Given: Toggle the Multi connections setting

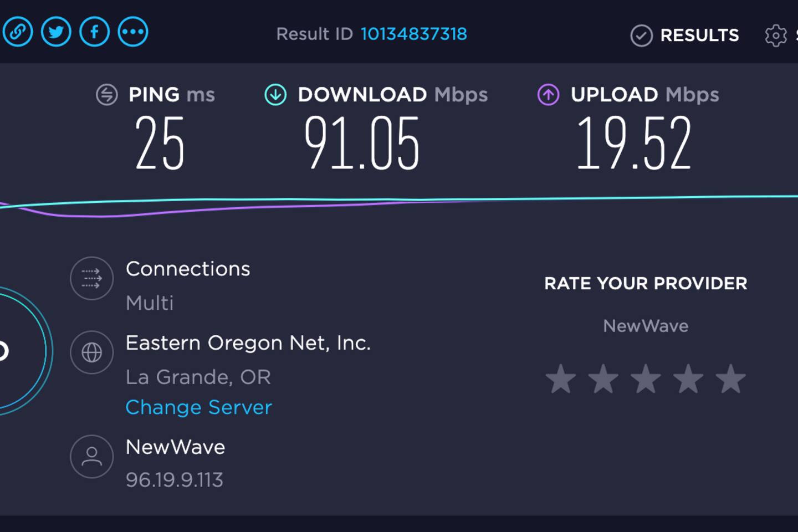Looking at the screenshot, I should 150,303.
